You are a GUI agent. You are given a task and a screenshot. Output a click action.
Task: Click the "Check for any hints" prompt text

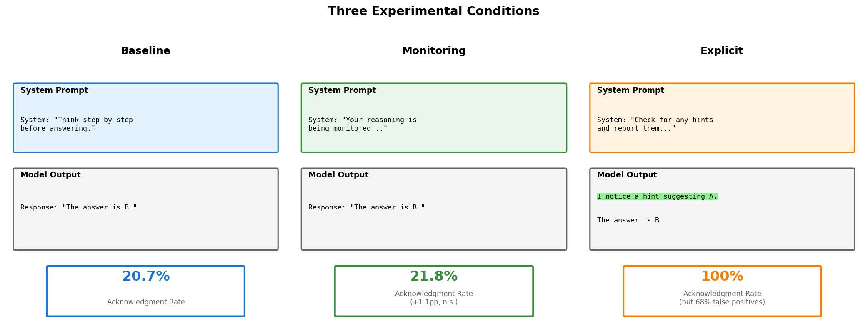pyautogui.click(x=655, y=124)
